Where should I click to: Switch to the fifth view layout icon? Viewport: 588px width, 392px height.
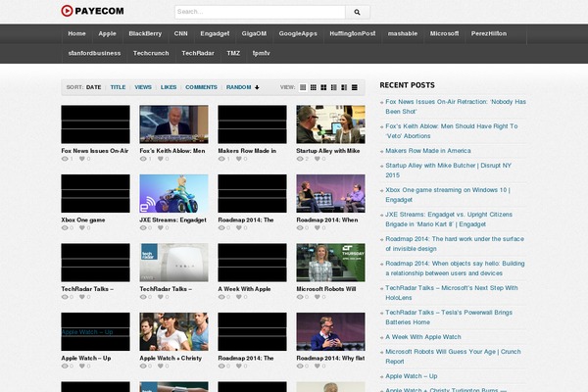click(344, 87)
